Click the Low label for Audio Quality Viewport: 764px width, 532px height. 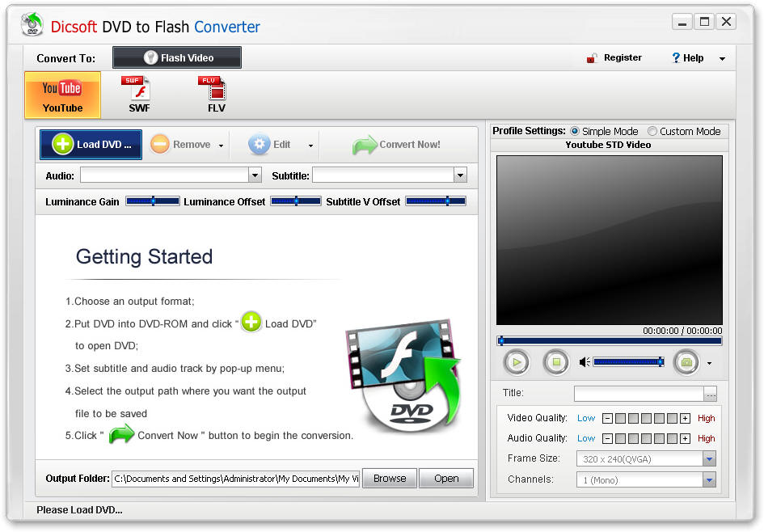pyautogui.click(x=586, y=438)
